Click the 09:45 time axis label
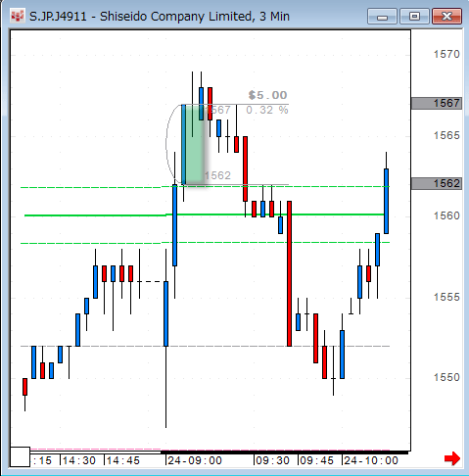The height and width of the screenshot is (476, 469). pos(316,460)
